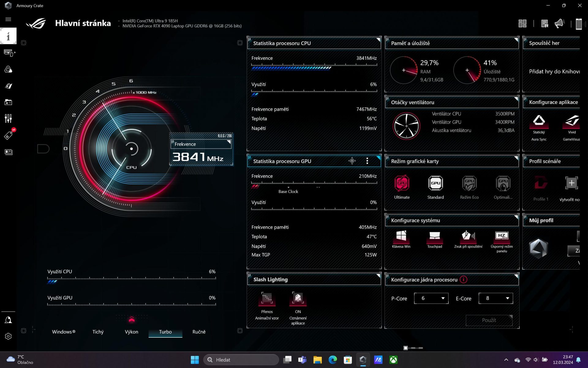Open File Explorer from taskbar
This screenshot has height=368, width=588.
pyautogui.click(x=317, y=360)
